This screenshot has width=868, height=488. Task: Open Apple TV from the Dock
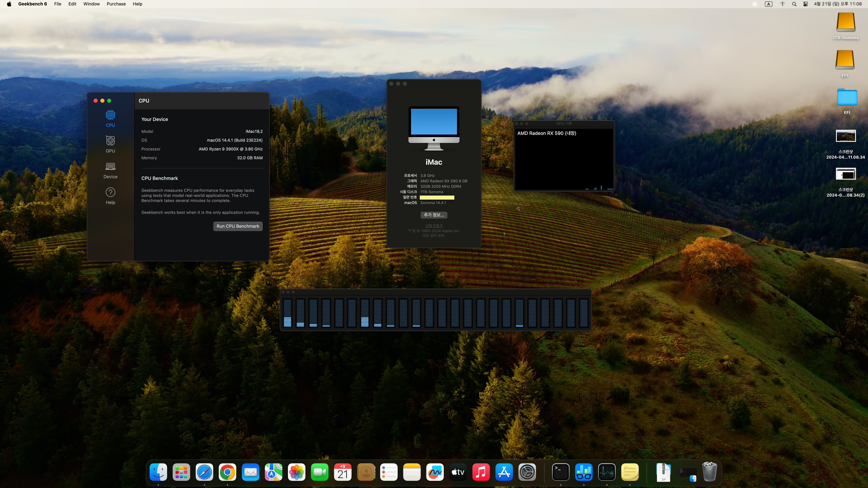point(458,472)
